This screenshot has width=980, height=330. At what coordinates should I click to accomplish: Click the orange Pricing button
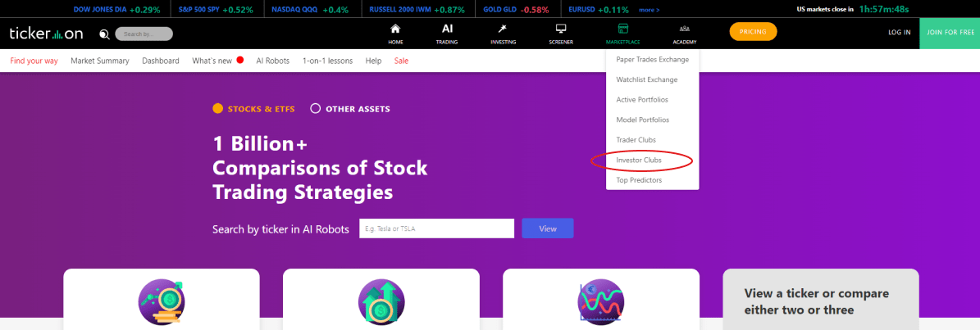tap(753, 32)
